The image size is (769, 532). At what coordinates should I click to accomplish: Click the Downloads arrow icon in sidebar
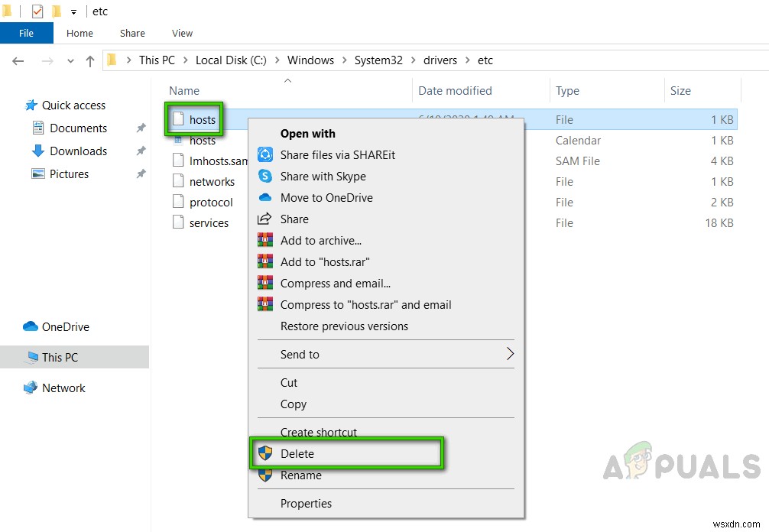click(x=37, y=151)
